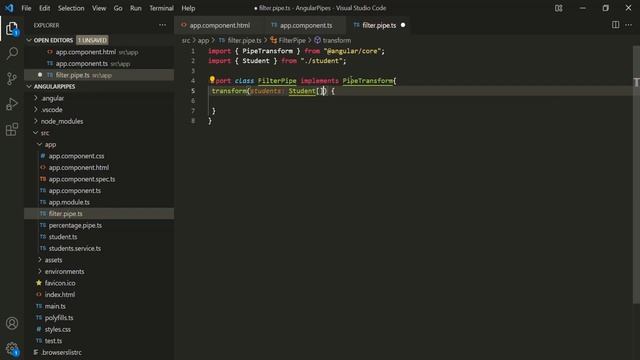Screen dimensions: 640x360
Task: Click unsaved dot beside filter.pipe.ts in Open Editors
Action: point(40,75)
